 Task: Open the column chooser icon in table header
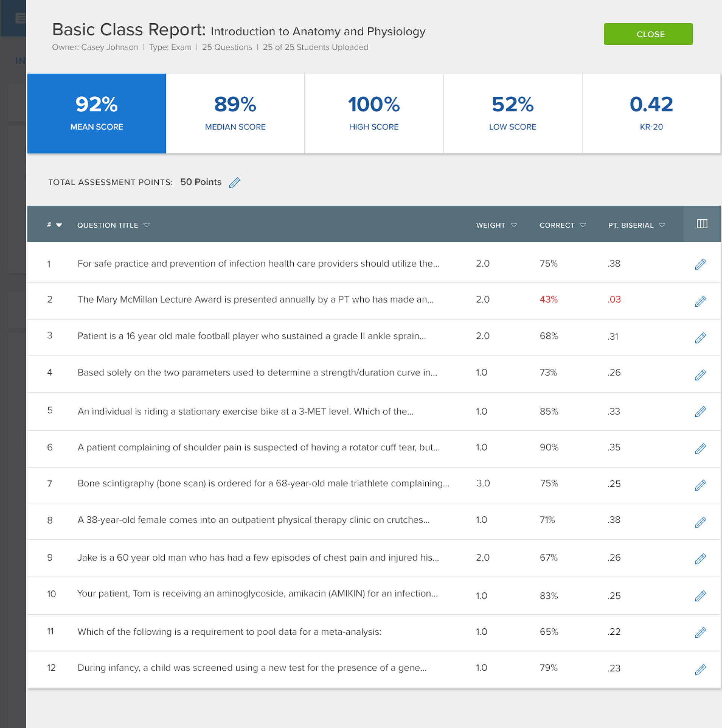click(x=702, y=224)
